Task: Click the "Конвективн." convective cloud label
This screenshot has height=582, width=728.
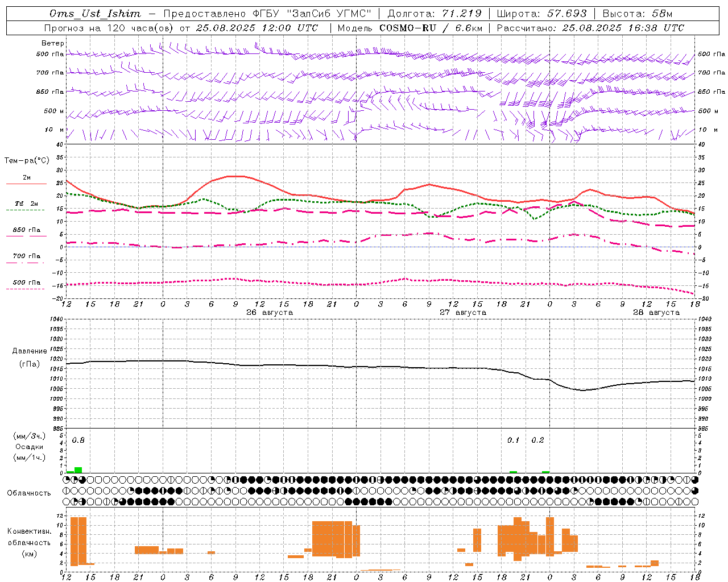Action: 30,531
